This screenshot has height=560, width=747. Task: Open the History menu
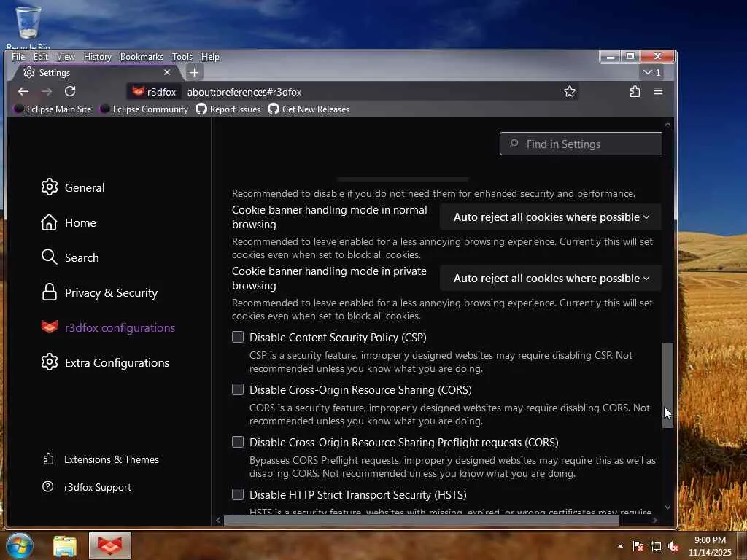[x=97, y=57]
